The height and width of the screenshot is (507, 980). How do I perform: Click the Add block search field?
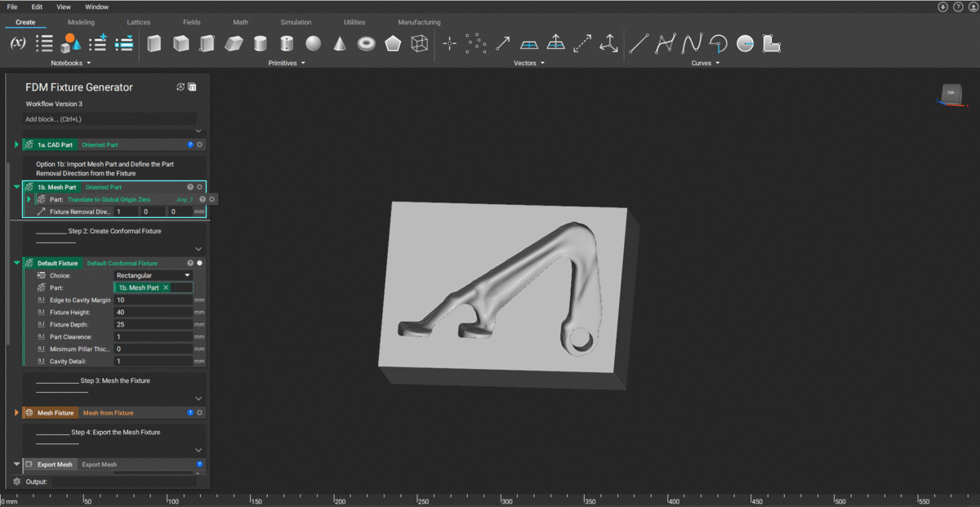point(110,119)
